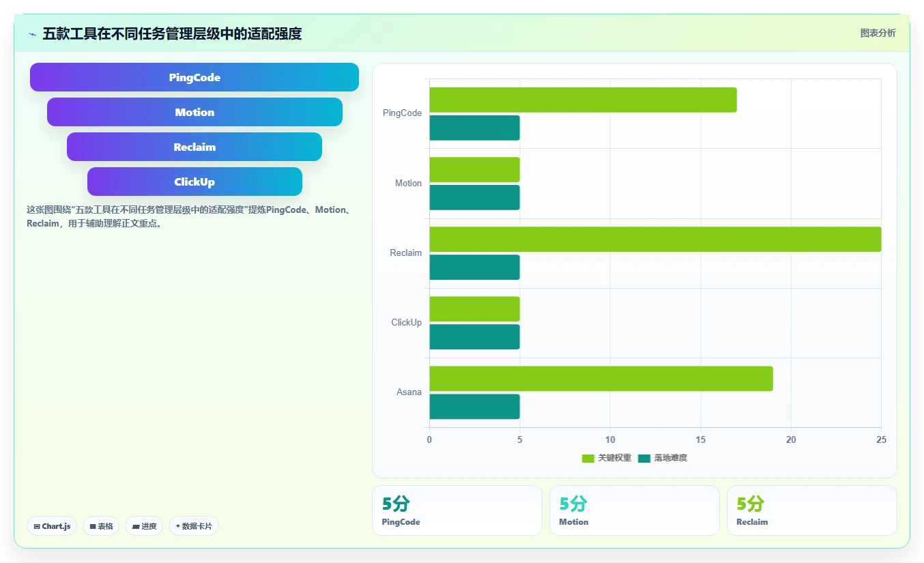Image resolution: width=924 pixels, height=563 pixels.
Task: Click the description paragraph under the funnel
Action: point(189,216)
